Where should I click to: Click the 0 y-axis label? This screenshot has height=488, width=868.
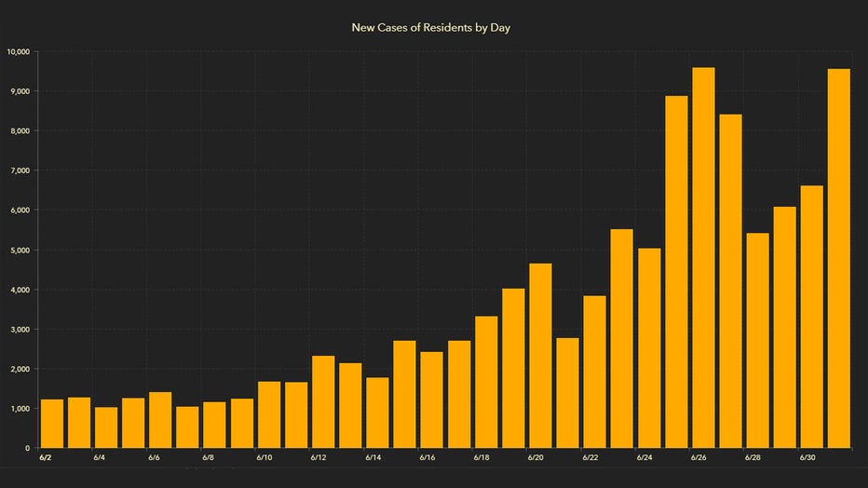pyautogui.click(x=27, y=448)
